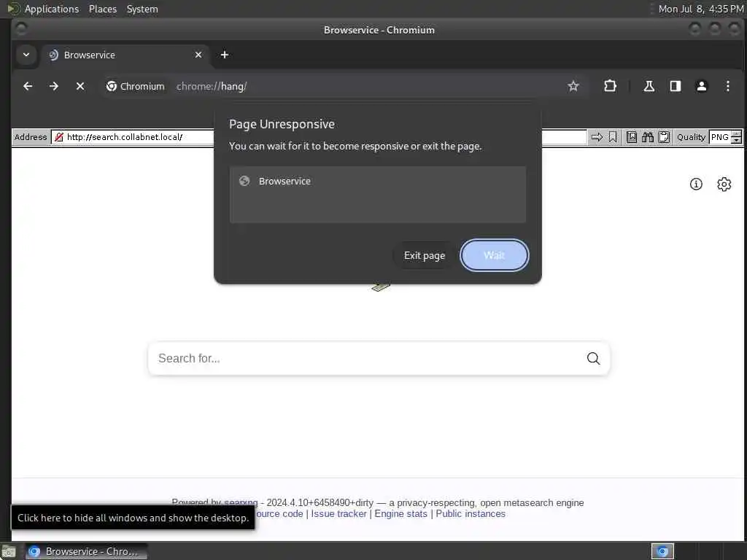Click the magnifier search button

tap(593, 358)
